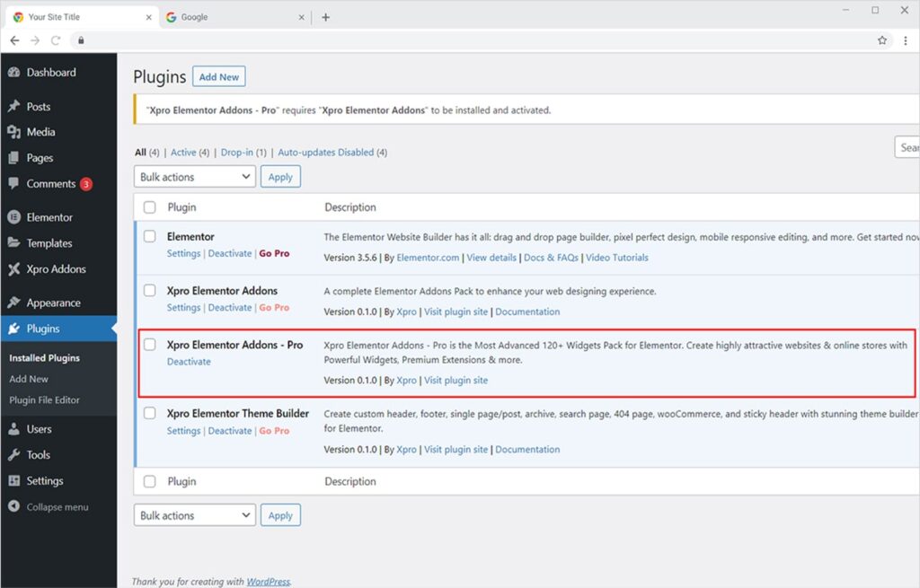This screenshot has height=588, width=920.
Task: Toggle the select-all checkbox in table header
Action: coord(150,207)
